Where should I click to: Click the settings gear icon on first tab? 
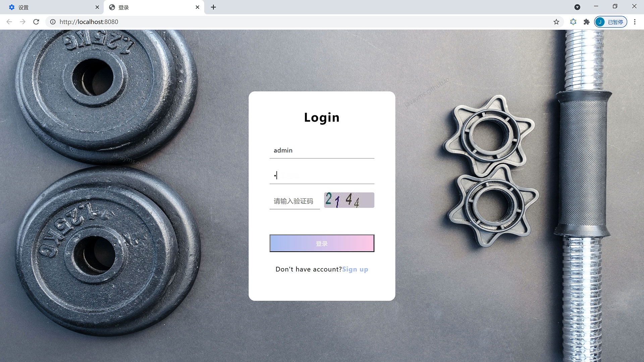[12, 7]
